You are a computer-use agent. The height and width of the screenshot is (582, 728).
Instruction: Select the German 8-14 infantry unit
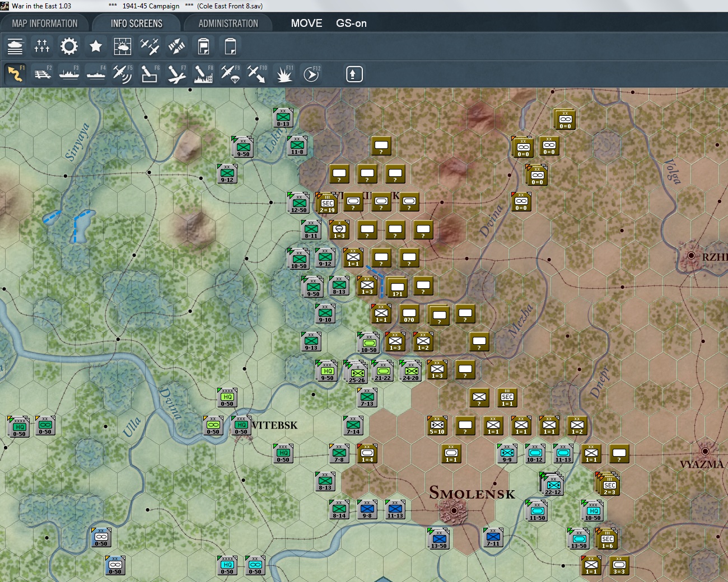click(339, 509)
